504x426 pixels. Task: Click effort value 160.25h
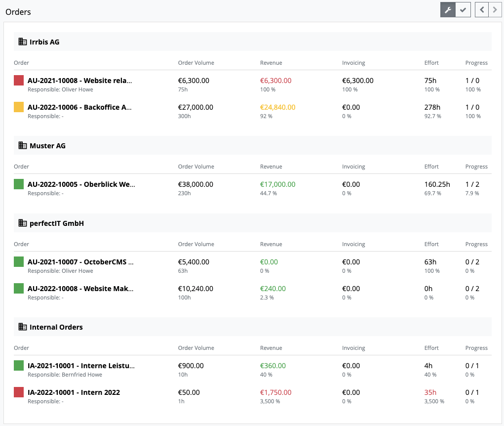437,184
